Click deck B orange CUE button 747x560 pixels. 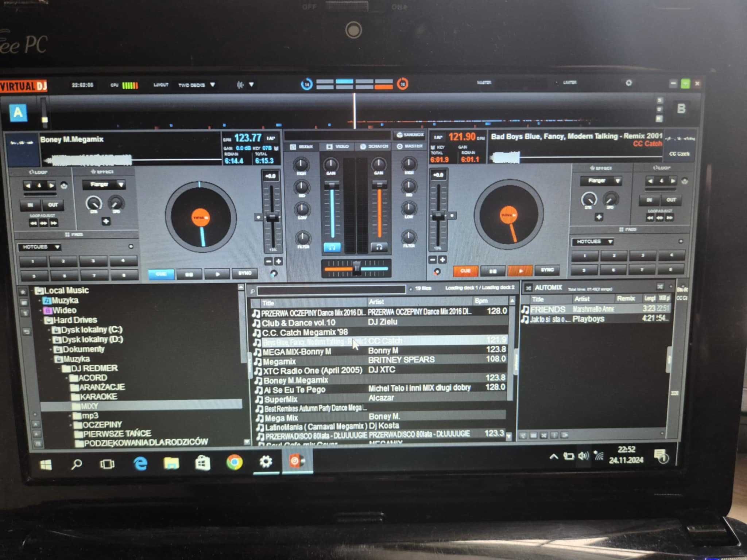pos(465,271)
